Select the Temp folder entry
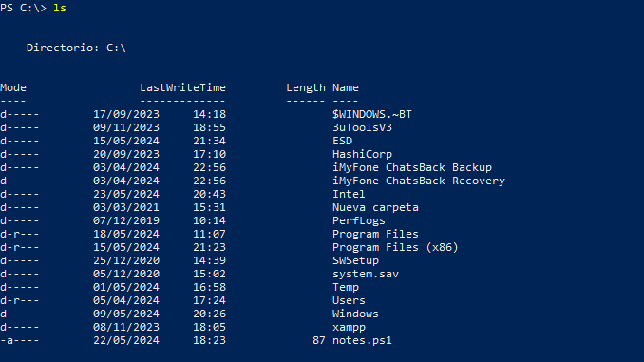Viewport: 644px width, 362px height. click(x=346, y=287)
